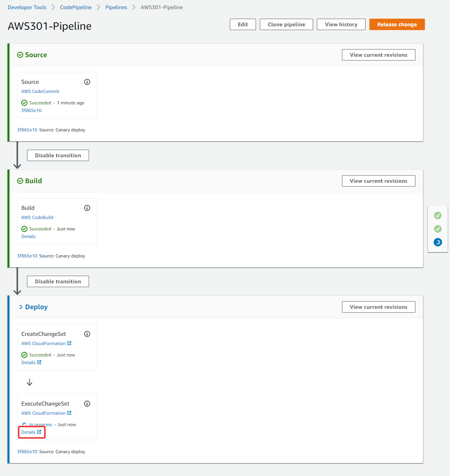450x476 pixels.
Task: Open the AWS CodeBuild provider link
Action: (37, 217)
